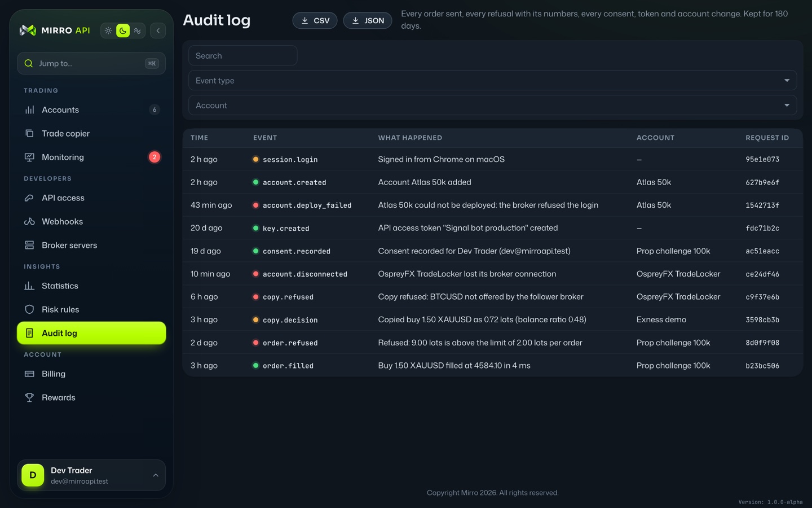
Task: Click the Dev Trader avatar D
Action: [33, 475]
